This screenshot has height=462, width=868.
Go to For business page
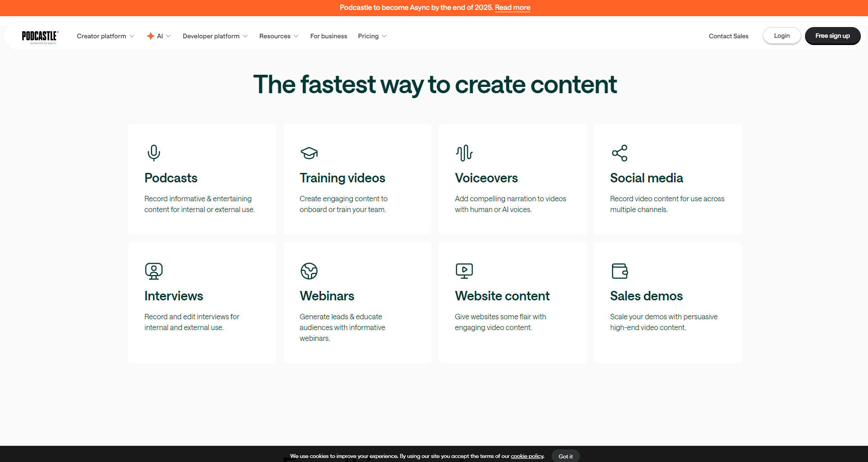pyautogui.click(x=328, y=36)
